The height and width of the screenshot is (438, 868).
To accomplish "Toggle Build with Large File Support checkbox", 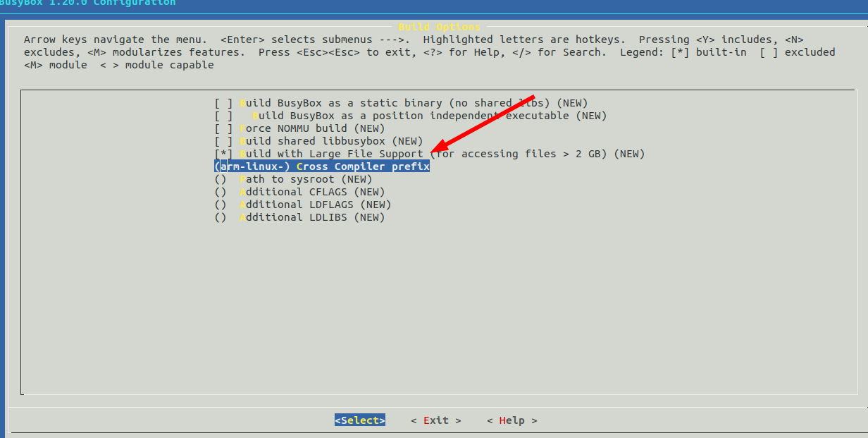I will pyautogui.click(x=223, y=154).
